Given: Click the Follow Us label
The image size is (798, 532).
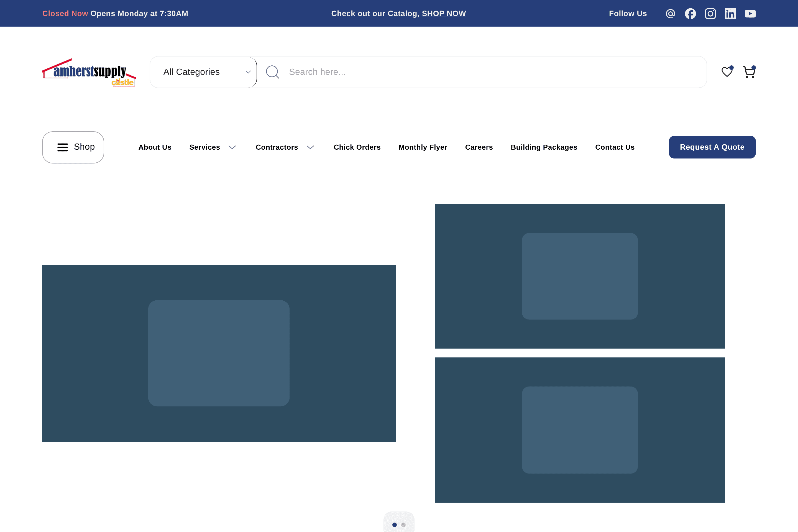Looking at the screenshot, I should click(x=628, y=14).
